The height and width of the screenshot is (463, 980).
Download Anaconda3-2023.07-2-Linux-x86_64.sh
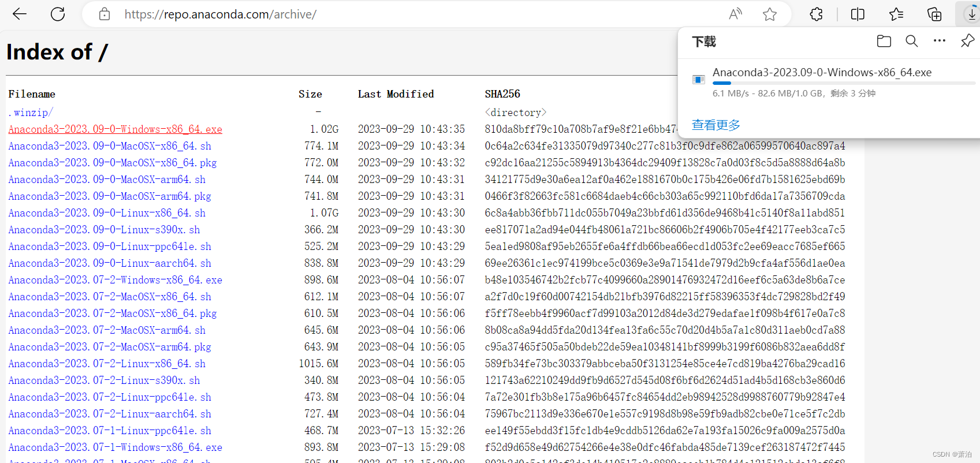pos(107,364)
